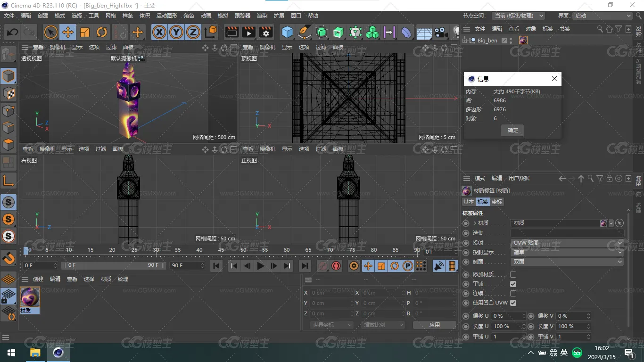Switch to the 坐标 tab
The width and height of the screenshot is (644, 362).
pos(497,202)
